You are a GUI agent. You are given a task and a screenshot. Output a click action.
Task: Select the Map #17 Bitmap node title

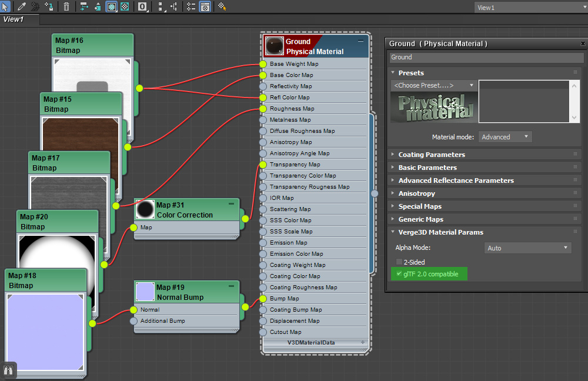(x=69, y=163)
